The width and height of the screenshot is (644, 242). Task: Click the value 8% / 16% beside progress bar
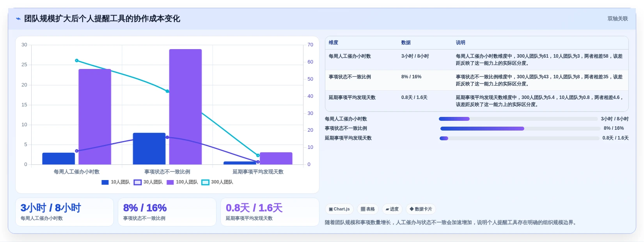(x=614, y=128)
